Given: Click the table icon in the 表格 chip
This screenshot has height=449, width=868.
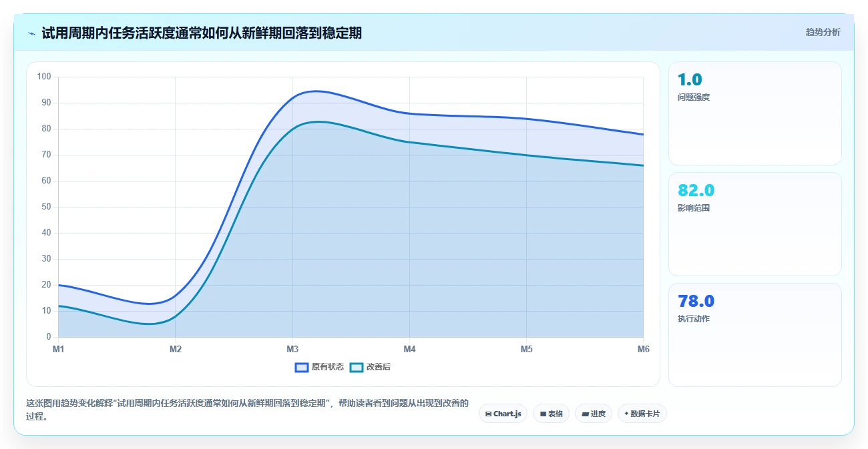Looking at the screenshot, I should click(x=544, y=414).
